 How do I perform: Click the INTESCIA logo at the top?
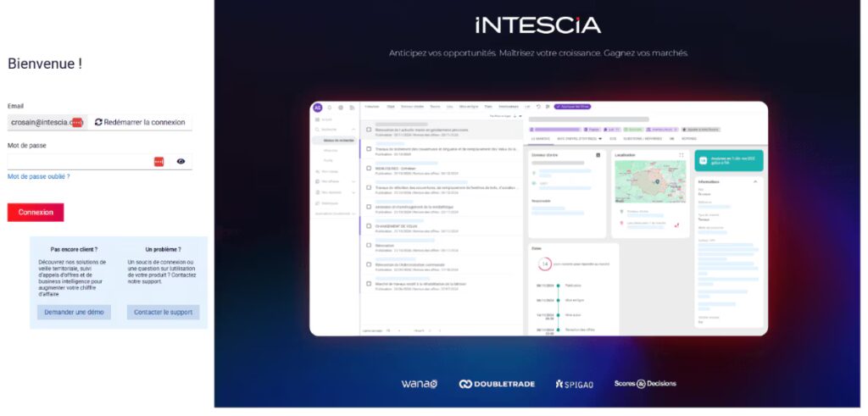(x=537, y=25)
